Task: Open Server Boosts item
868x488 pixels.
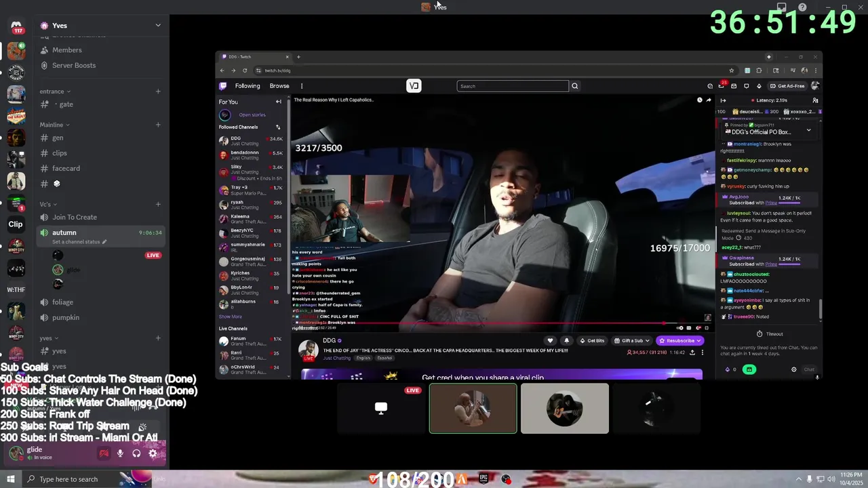Action: [101, 65]
